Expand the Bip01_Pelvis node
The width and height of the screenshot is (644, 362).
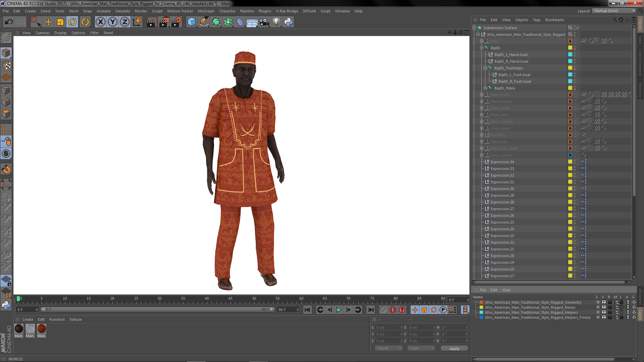pyautogui.click(x=485, y=88)
